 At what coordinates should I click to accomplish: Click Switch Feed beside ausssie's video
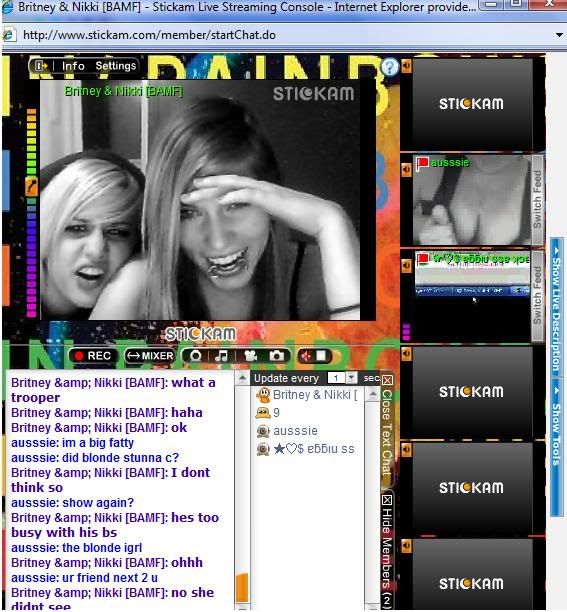click(x=538, y=199)
